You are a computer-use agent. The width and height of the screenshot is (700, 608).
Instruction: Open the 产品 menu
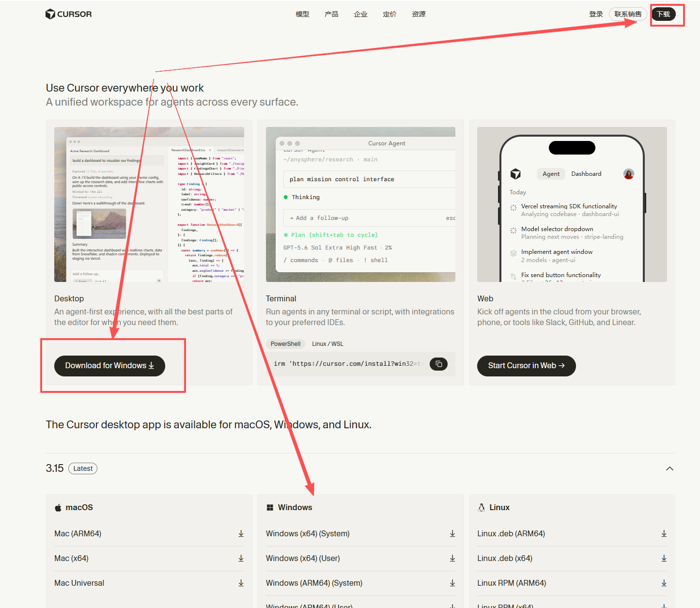[x=331, y=14]
